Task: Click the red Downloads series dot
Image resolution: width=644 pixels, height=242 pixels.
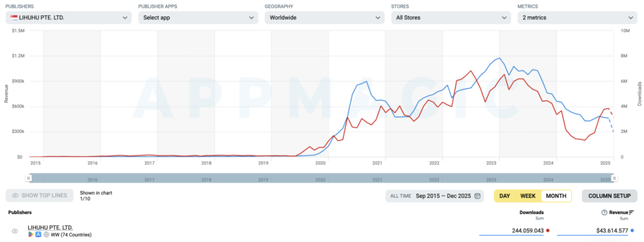Action: 548,230
